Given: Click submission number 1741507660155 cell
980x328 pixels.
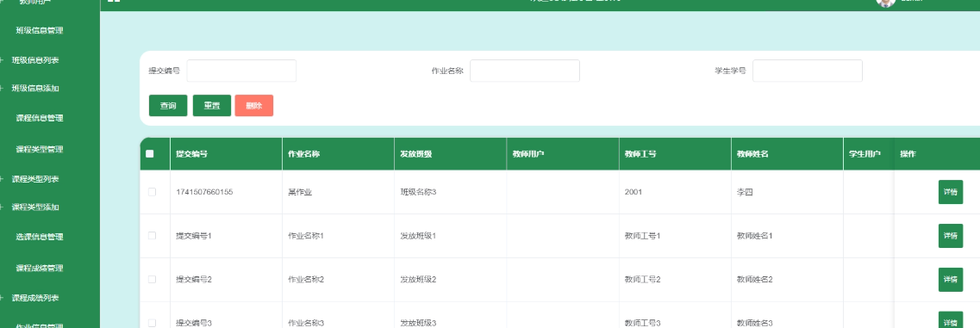Looking at the screenshot, I should coord(204,192).
